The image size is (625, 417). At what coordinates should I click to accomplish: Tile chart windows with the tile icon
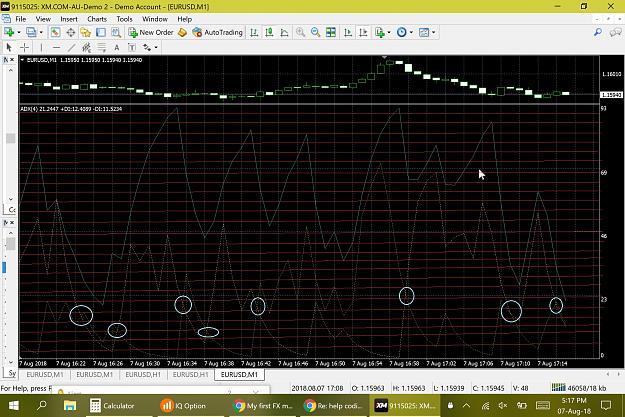(331, 32)
